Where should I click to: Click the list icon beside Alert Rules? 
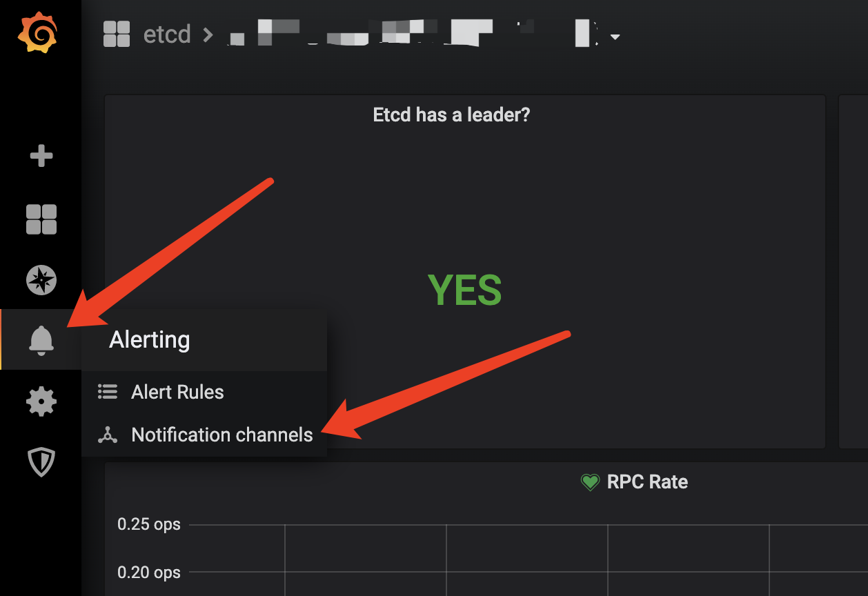coord(108,392)
